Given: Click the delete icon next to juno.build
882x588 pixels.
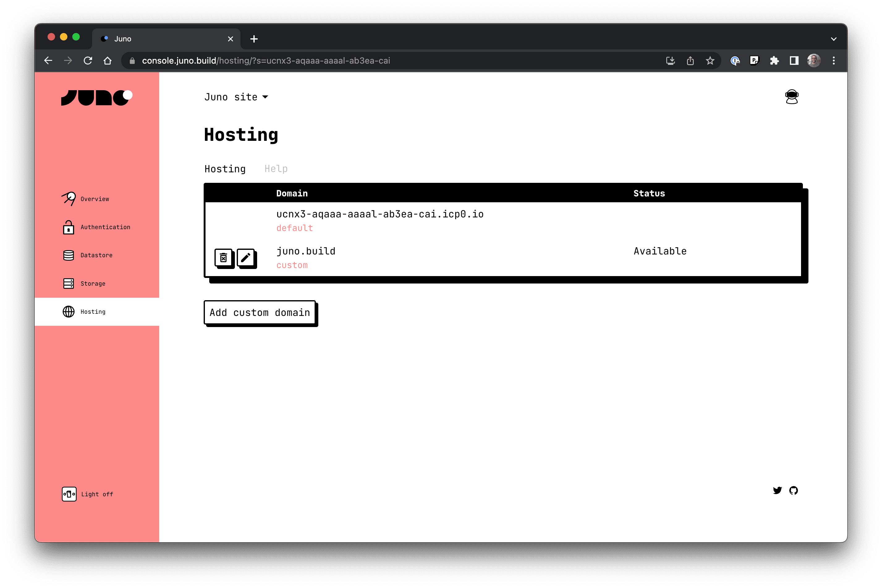Looking at the screenshot, I should tap(224, 258).
